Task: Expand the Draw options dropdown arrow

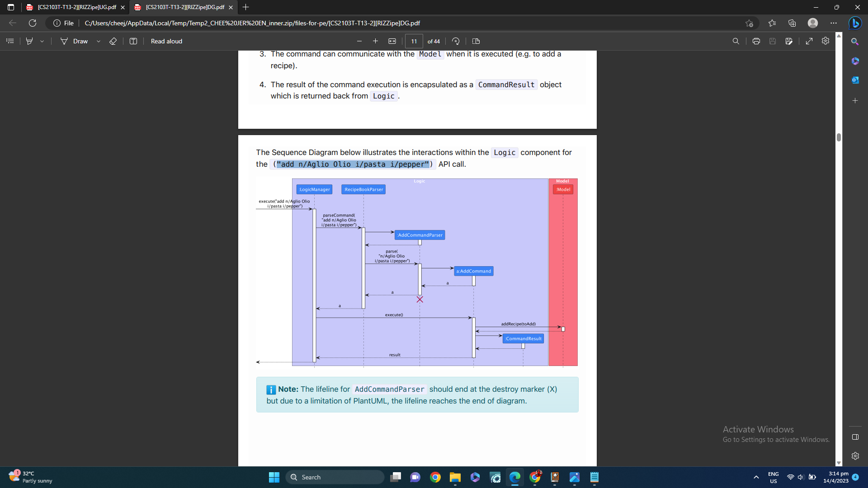Action: click(99, 41)
